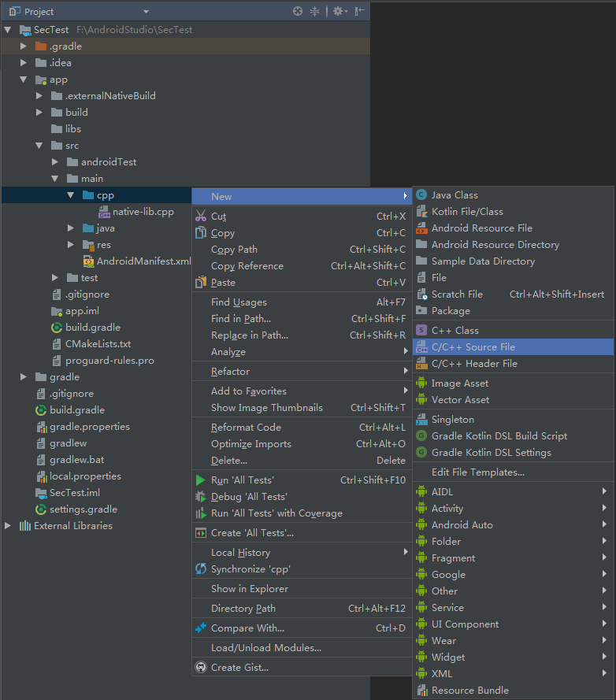Click the Copy icon in context menu
This screenshot has height=700, width=616.
click(201, 232)
